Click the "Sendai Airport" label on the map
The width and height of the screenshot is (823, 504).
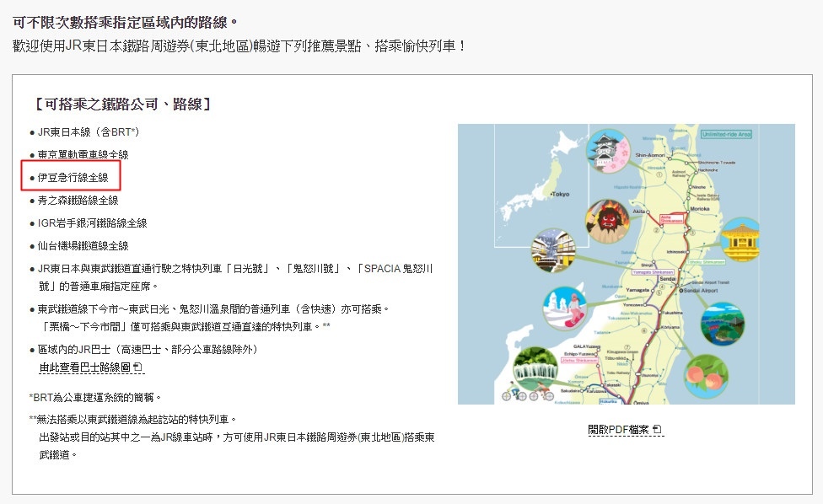pos(701,291)
